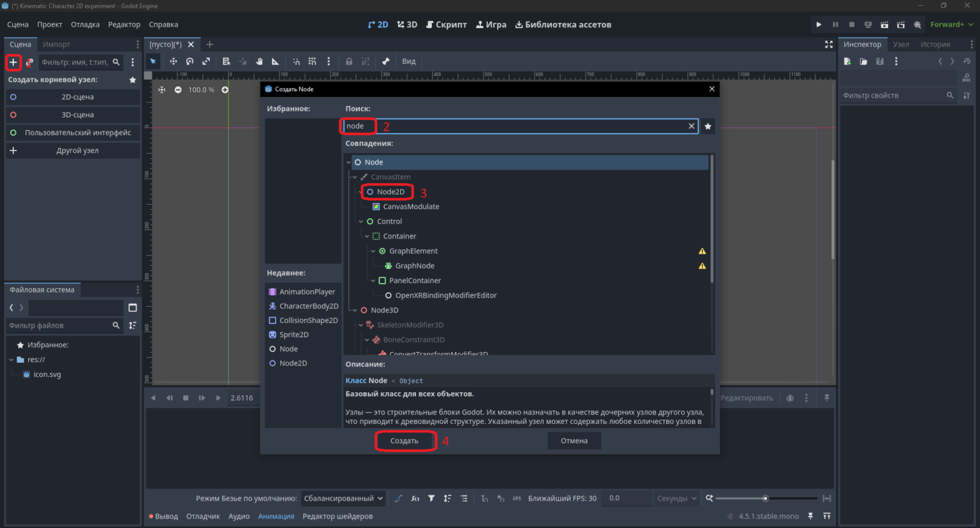Select the arrow Select Mode tool
Screen dimensions: 980x528
point(153,61)
